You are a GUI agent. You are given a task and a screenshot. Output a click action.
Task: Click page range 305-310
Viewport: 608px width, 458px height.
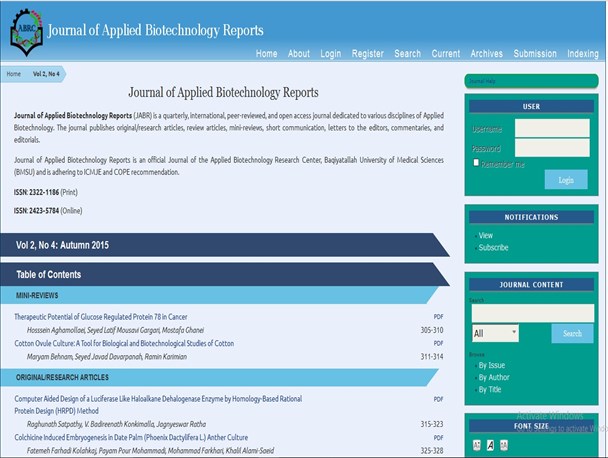432,330
